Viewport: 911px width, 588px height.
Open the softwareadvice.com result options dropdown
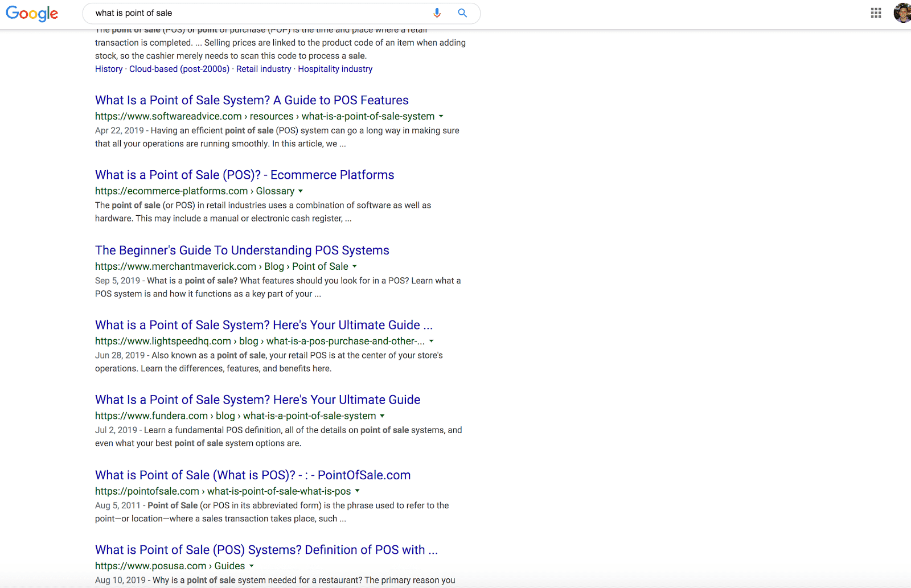pos(441,116)
